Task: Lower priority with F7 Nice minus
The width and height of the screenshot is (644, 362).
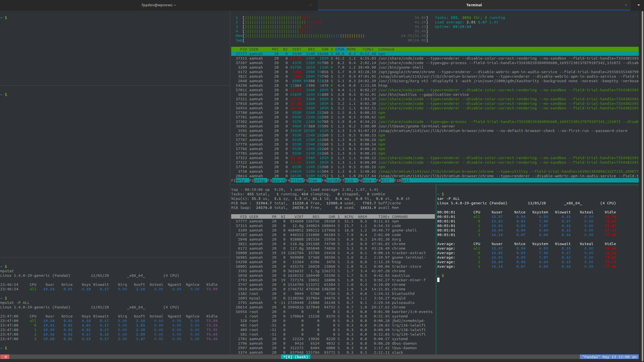Action: pos(350,180)
